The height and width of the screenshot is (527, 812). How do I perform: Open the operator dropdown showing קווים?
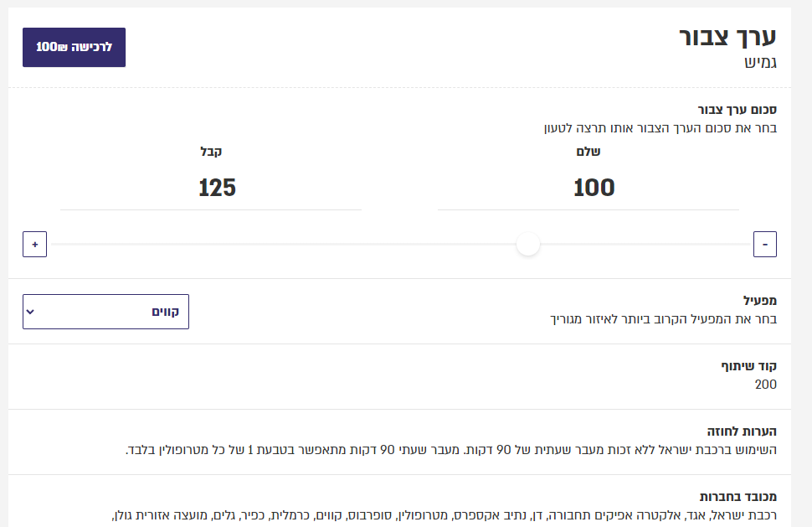pyautogui.click(x=105, y=312)
